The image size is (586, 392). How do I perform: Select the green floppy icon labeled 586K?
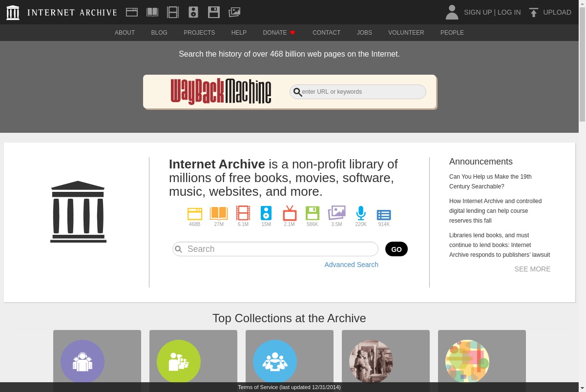coord(313,213)
